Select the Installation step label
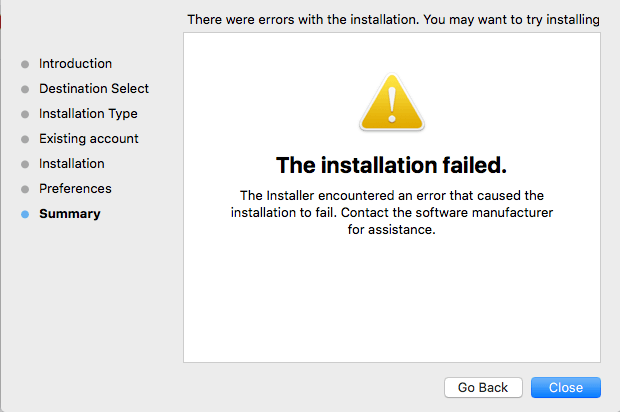 72,164
